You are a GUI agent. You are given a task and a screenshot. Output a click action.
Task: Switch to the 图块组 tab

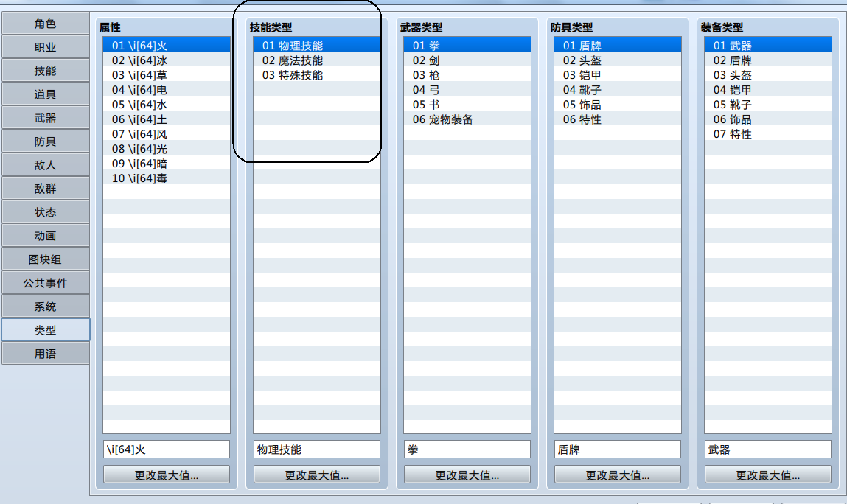pyautogui.click(x=46, y=259)
